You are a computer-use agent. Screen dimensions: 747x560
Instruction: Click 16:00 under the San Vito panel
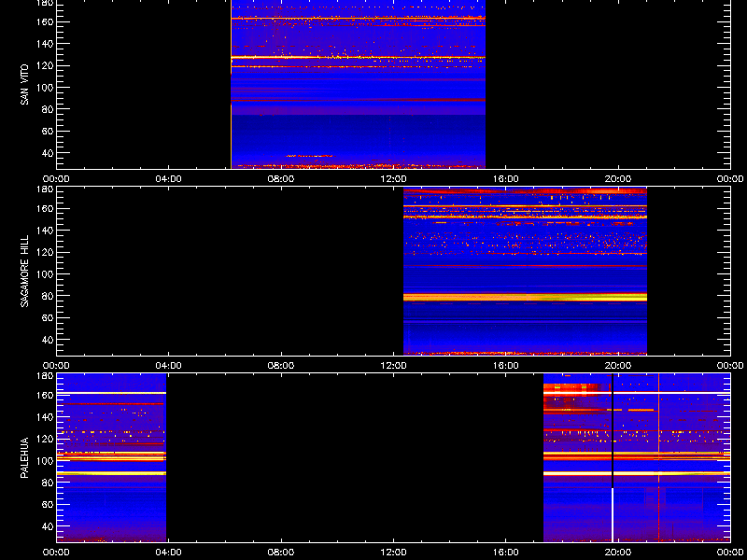tap(505, 179)
